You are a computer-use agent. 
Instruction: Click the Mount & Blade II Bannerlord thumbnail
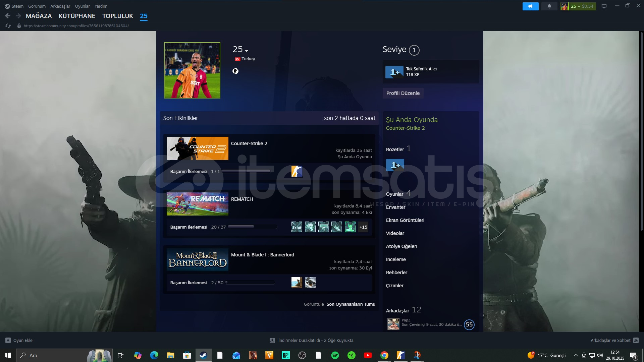(198, 259)
